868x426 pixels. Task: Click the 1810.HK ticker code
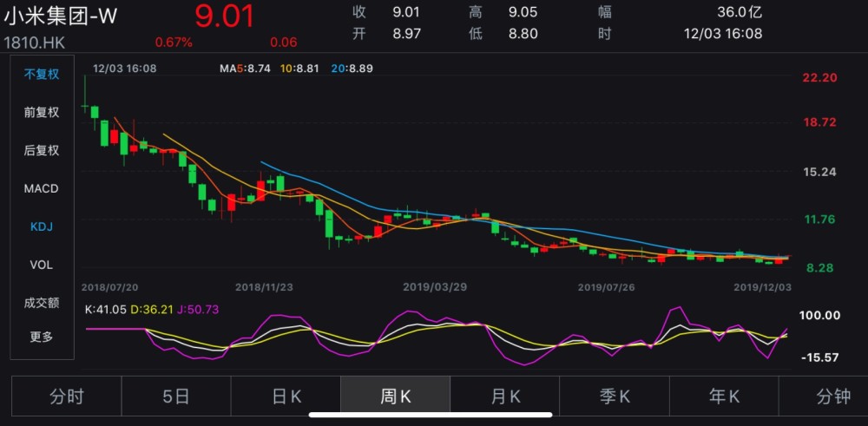[x=36, y=42]
